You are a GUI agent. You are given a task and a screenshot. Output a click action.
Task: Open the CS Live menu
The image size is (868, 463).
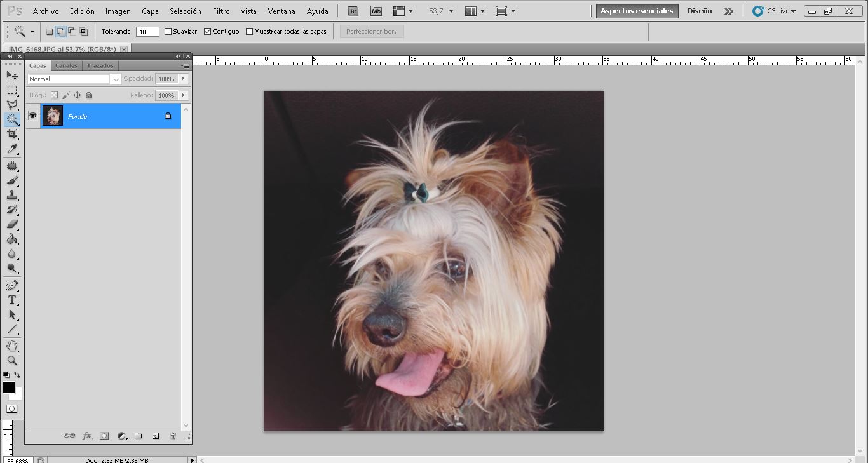coord(774,11)
